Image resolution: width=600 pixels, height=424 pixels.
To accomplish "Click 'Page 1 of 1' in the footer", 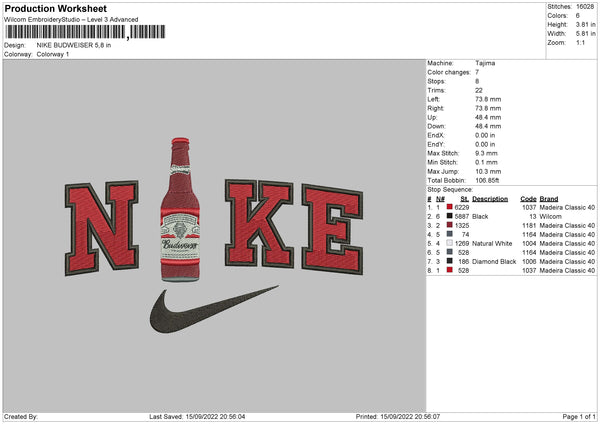I will [x=579, y=417].
